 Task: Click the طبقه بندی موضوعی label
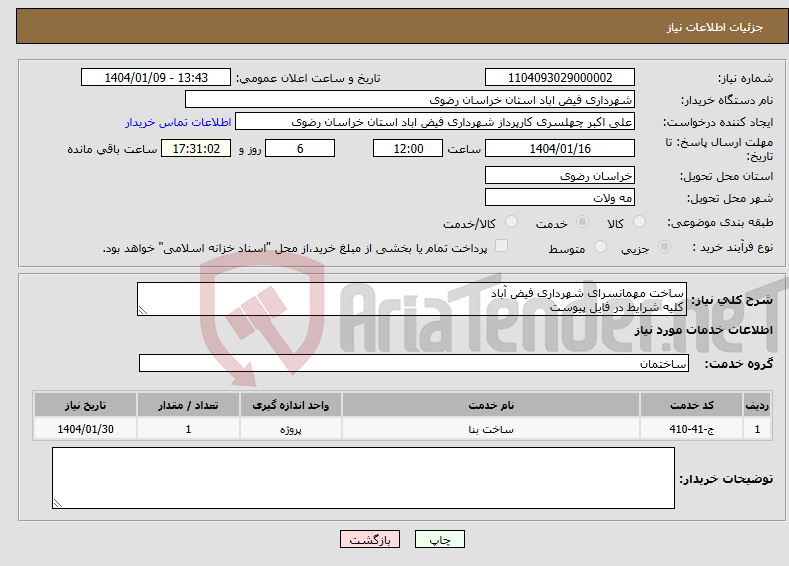(721, 222)
